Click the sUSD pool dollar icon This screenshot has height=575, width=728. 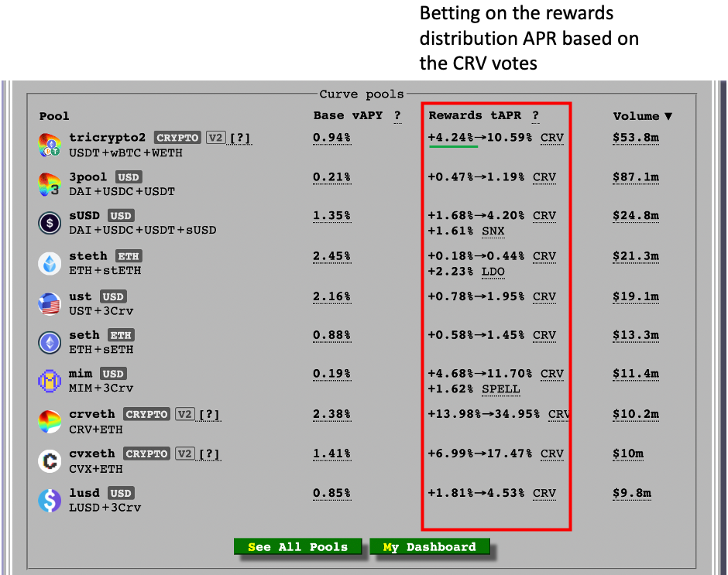click(50, 223)
